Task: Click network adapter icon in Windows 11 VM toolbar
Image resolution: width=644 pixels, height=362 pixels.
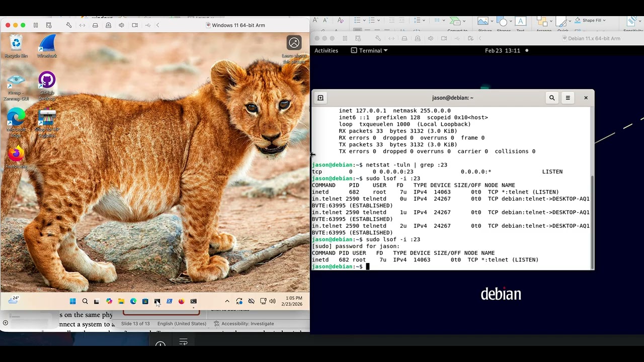Action: pyautogui.click(x=82, y=25)
